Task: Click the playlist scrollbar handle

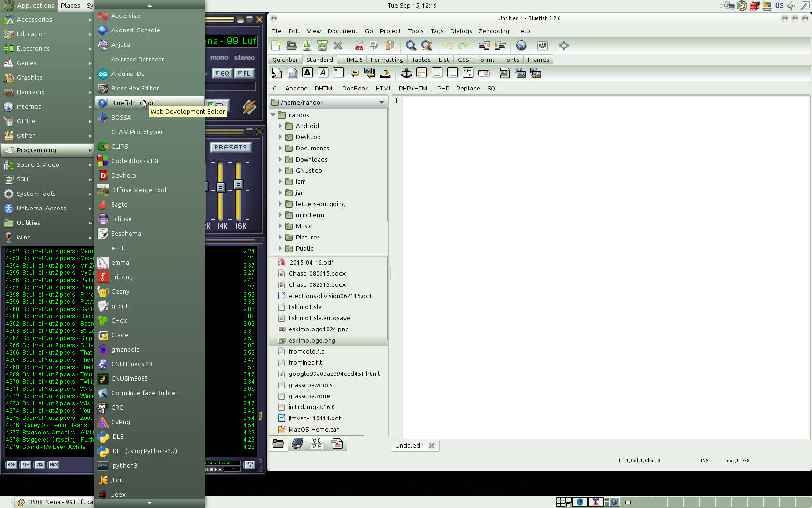Action: pos(260,416)
